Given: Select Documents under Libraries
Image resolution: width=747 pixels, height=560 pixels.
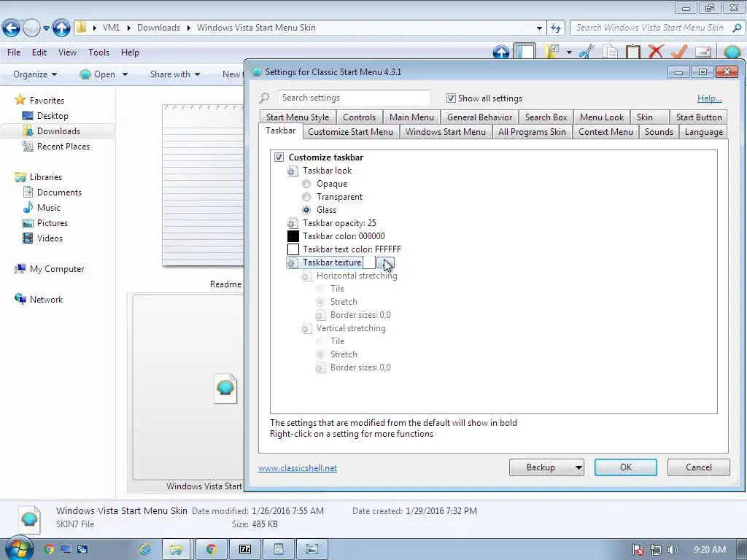Looking at the screenshot, I should point(59,192).
